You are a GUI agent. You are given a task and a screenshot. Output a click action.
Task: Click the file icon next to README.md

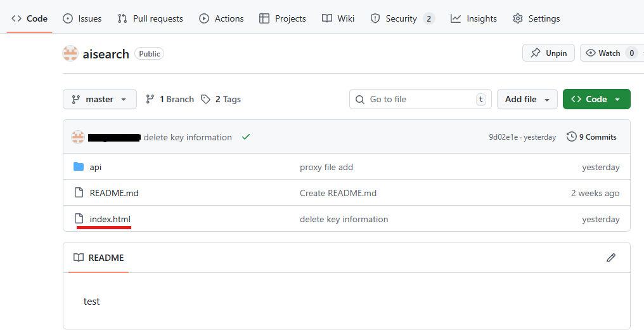pos(79,192)
